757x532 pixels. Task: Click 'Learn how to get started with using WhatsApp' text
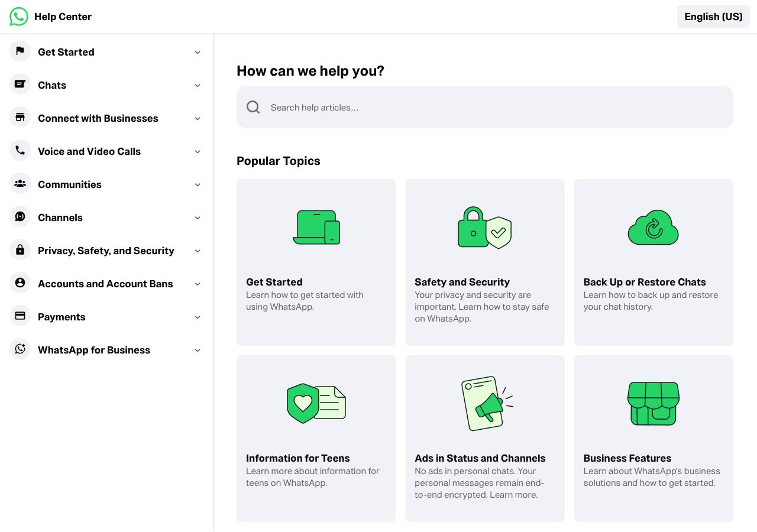tap(305, 301)
